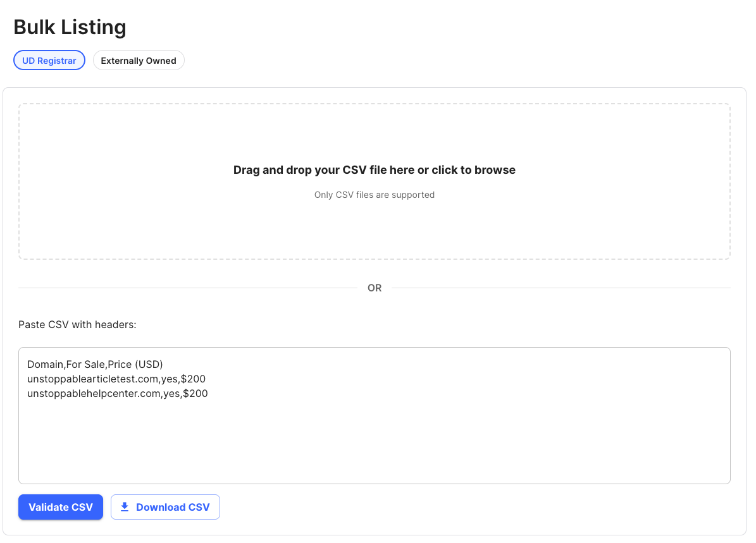Click the Bulk Listing page heading
The image size is (756, 543).
70,27
